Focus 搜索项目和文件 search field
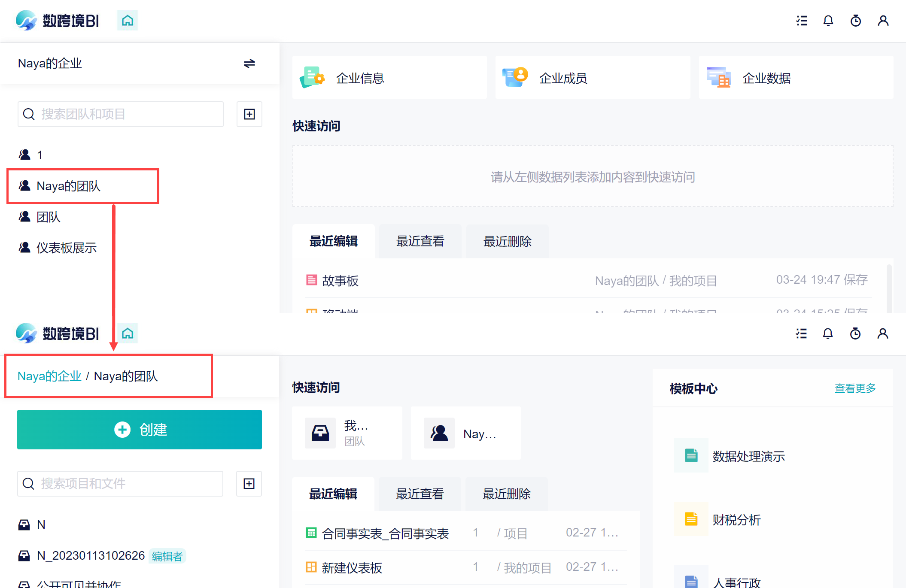The image size is (906, 588). coord(120,484)
